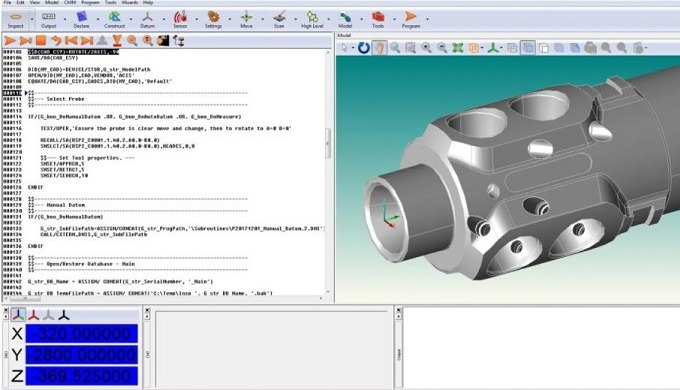Screen dimensions: 680x390
Task: Open the Inspect toolbar group
Action: coord(16,20)
